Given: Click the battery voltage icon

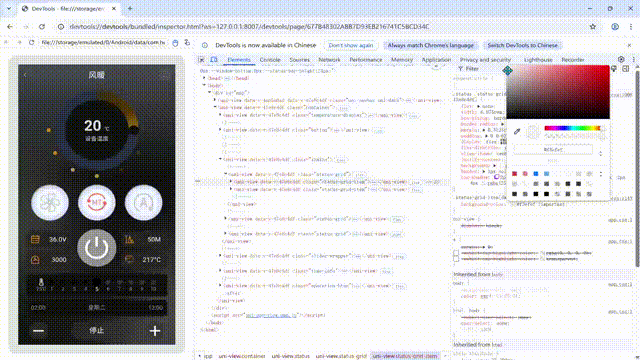Looking at the screenshot, I should tap(35, 239).
